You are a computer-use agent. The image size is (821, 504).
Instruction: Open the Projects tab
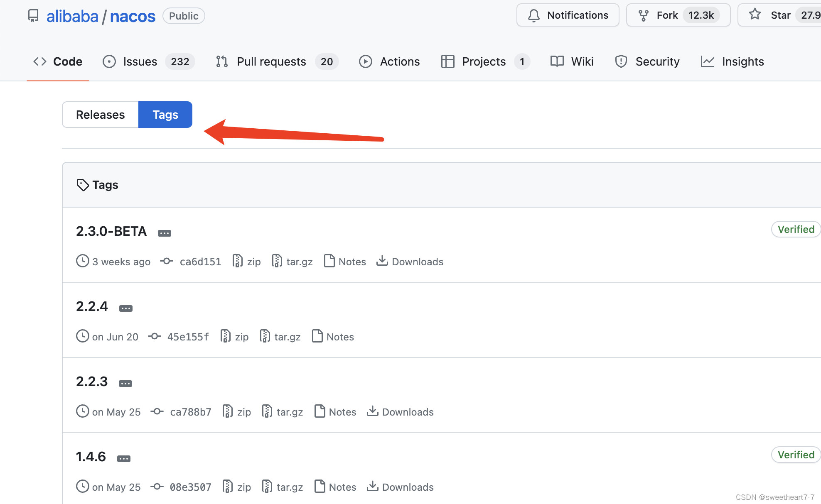[485, 61]
